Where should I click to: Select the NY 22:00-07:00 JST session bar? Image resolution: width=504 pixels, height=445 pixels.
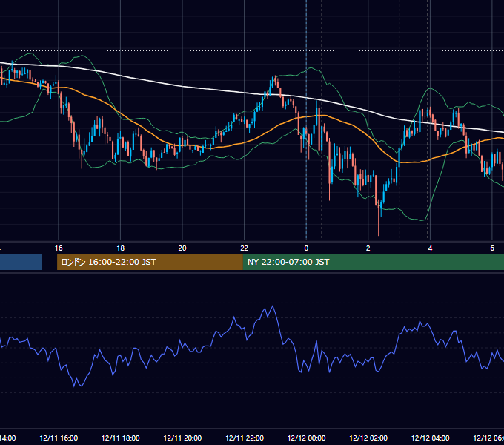373,262
